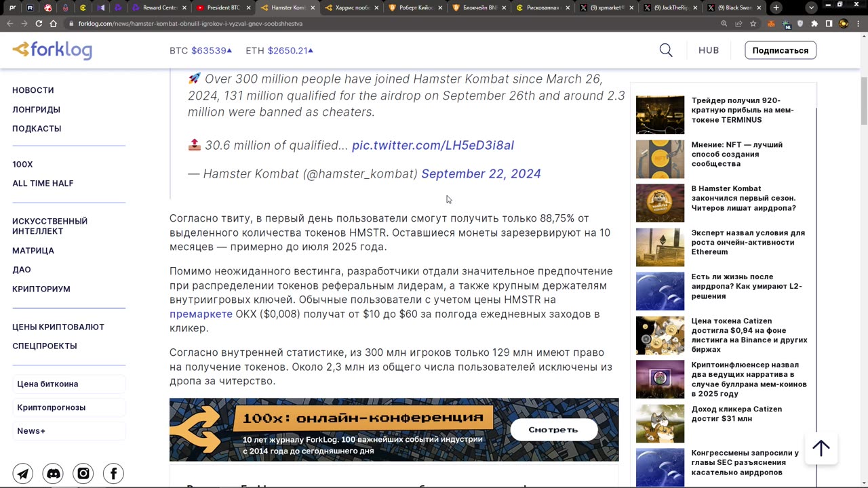Go to ForkLog homepage via logo
This screenshot has height=488, width=868.
point(52,50)
